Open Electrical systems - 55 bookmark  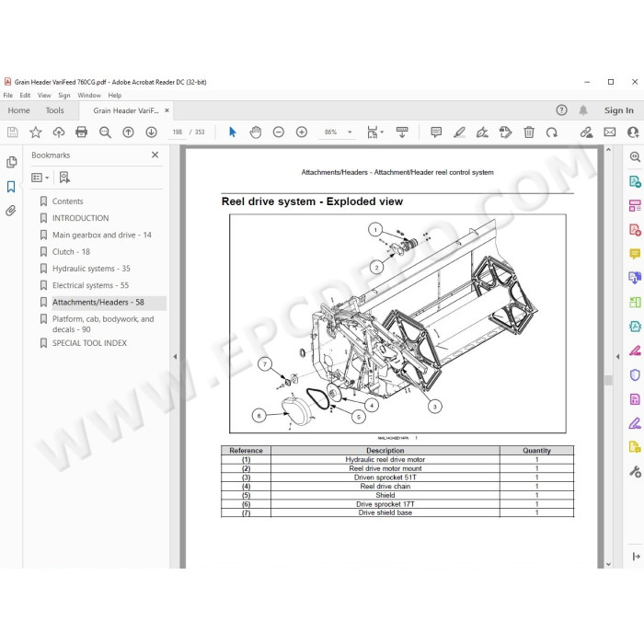pyautogui.click(x=90, y=285)
